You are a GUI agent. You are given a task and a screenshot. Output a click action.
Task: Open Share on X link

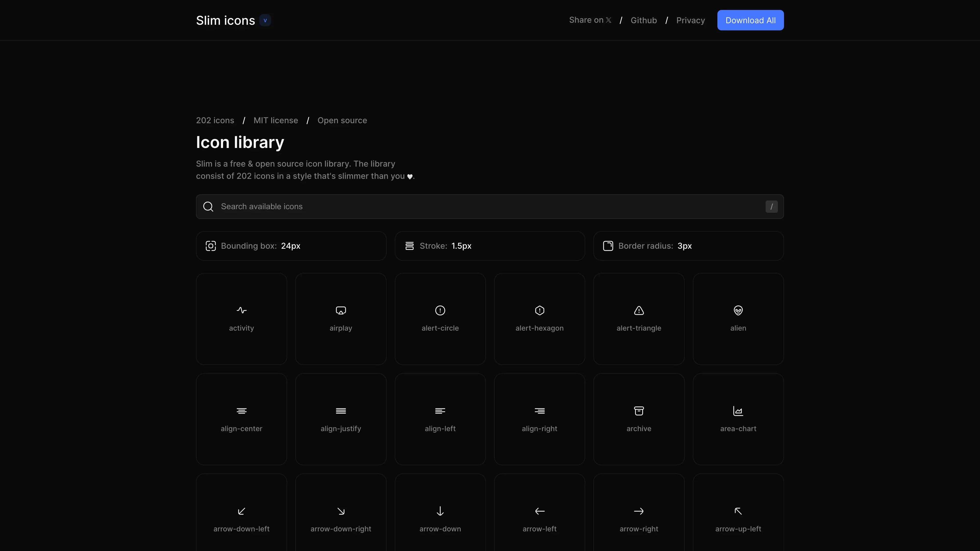[x=590, y=20]
